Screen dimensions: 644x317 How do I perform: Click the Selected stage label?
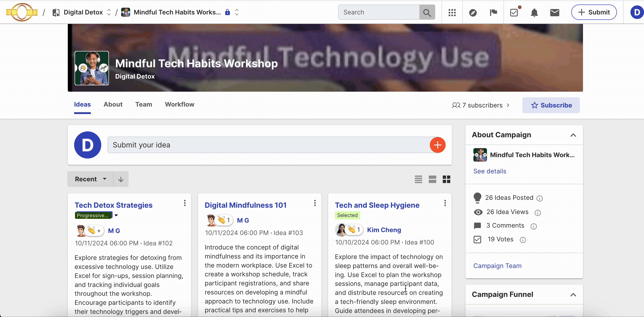coord(347,215)
